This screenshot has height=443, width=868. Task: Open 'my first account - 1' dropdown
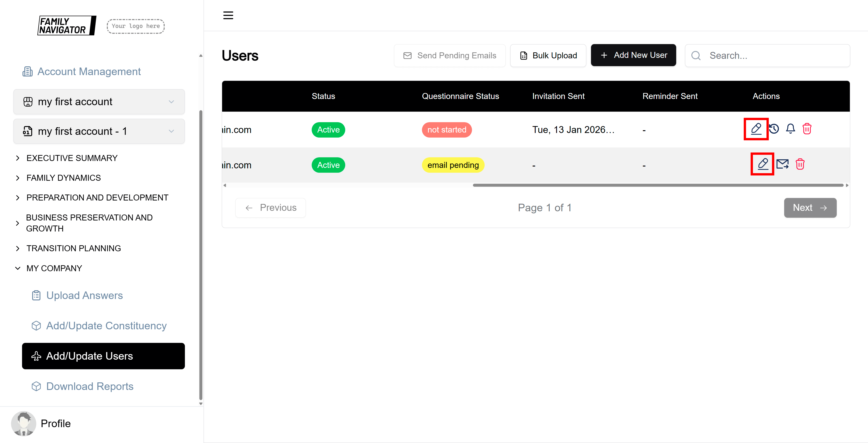[99, 131]
